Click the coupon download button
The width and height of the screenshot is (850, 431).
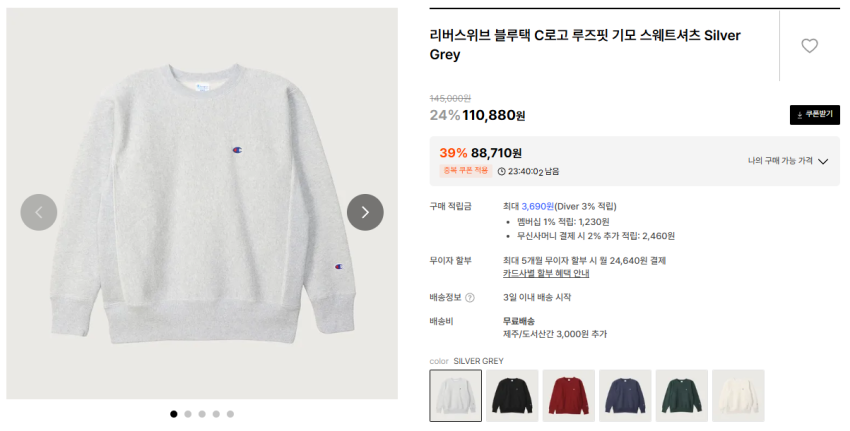click(x=814, y=115)
